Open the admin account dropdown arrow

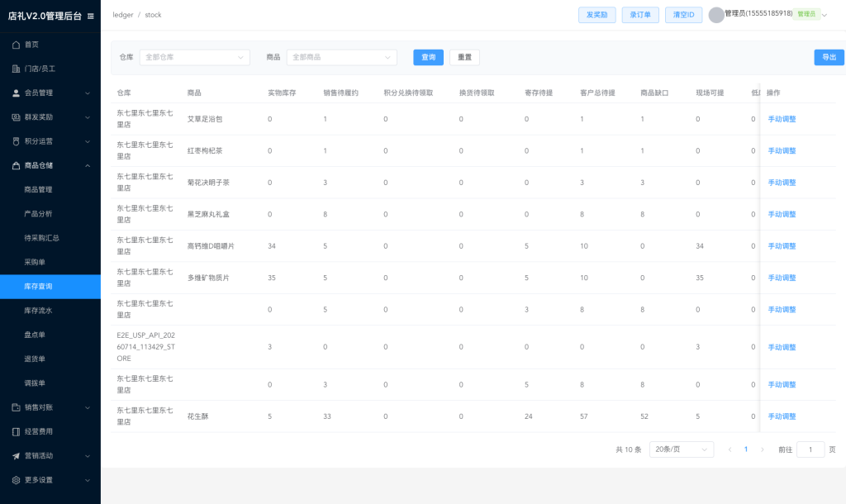click(825, 15)
